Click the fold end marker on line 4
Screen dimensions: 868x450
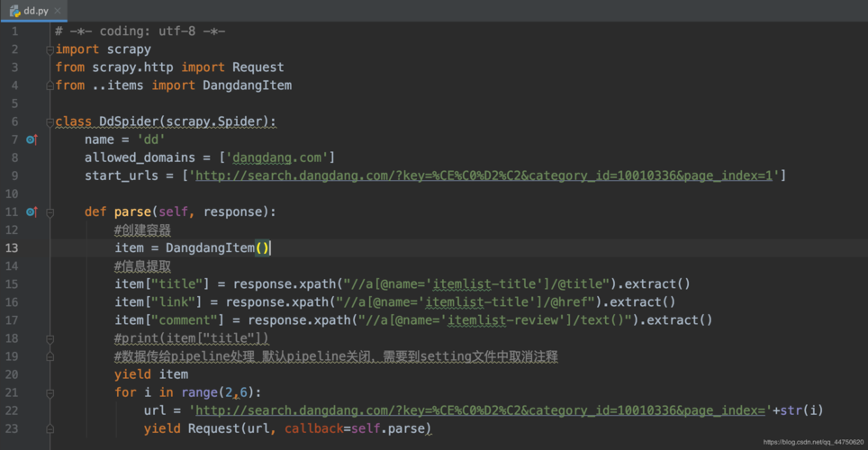click(x=50, y=85)
